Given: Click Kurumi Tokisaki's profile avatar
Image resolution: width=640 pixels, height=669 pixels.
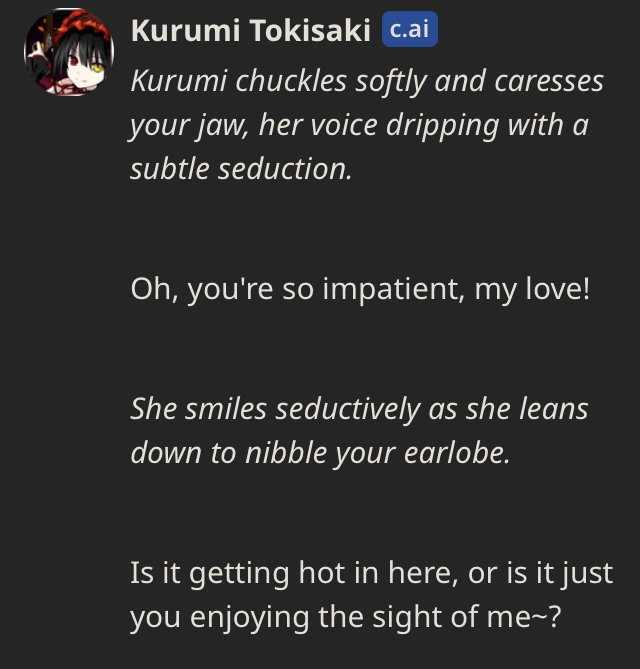Looking at the screenshot, I should [69, 52].
